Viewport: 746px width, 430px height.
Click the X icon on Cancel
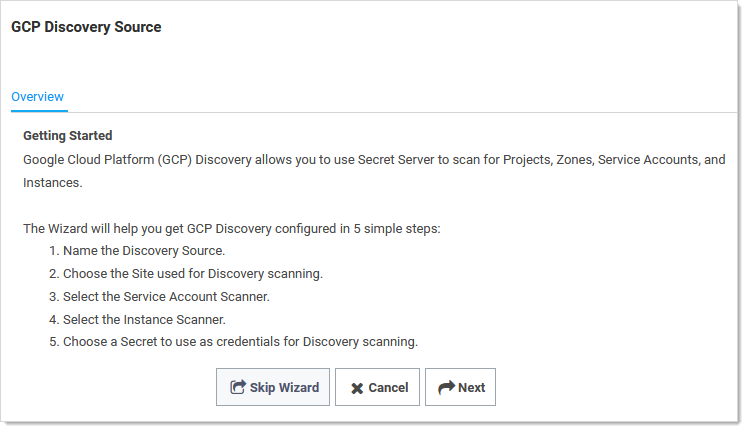pos(357,388)
